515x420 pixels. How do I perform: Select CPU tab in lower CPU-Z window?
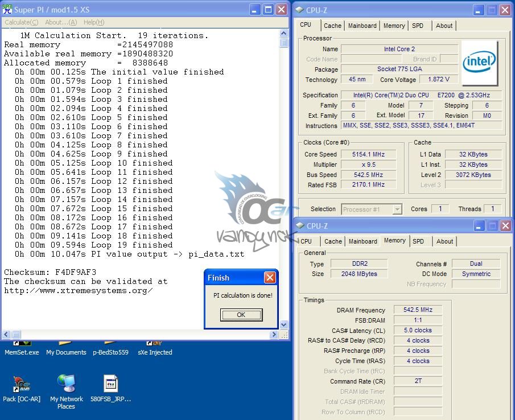click(306, 241)
